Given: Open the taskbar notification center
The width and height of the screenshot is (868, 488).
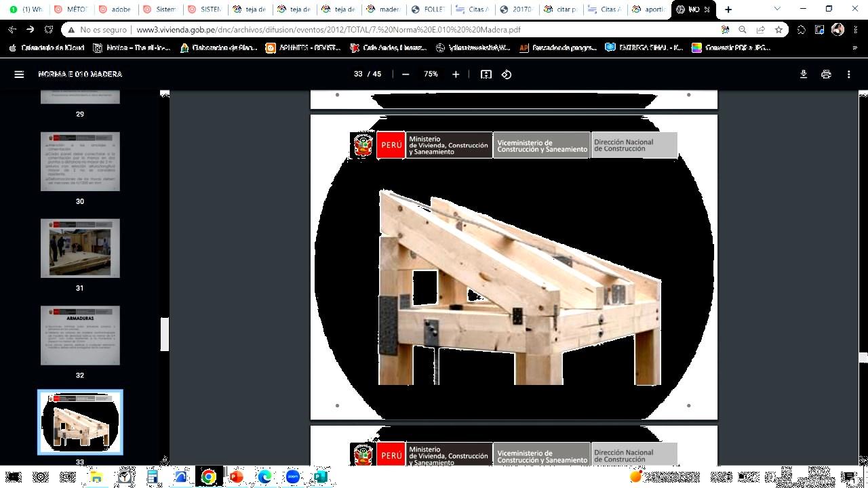Looking at the screenshot, I should (848, 477).
